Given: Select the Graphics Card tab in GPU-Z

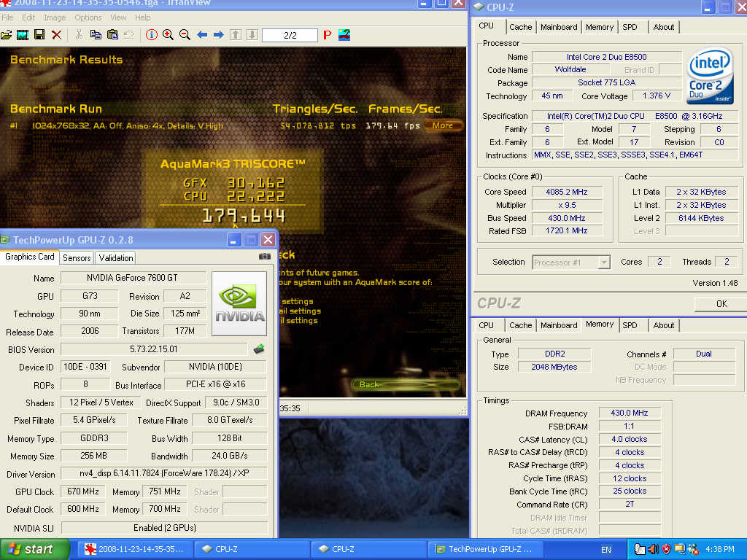Looking at the screenshot, I should (x=29, y=257).
